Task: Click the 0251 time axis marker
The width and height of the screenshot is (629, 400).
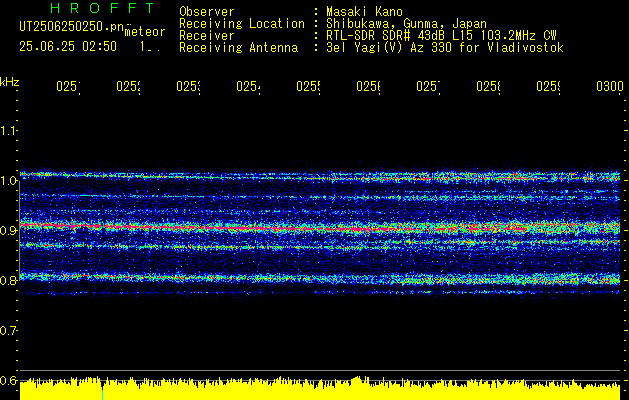Action: point(68,87)
